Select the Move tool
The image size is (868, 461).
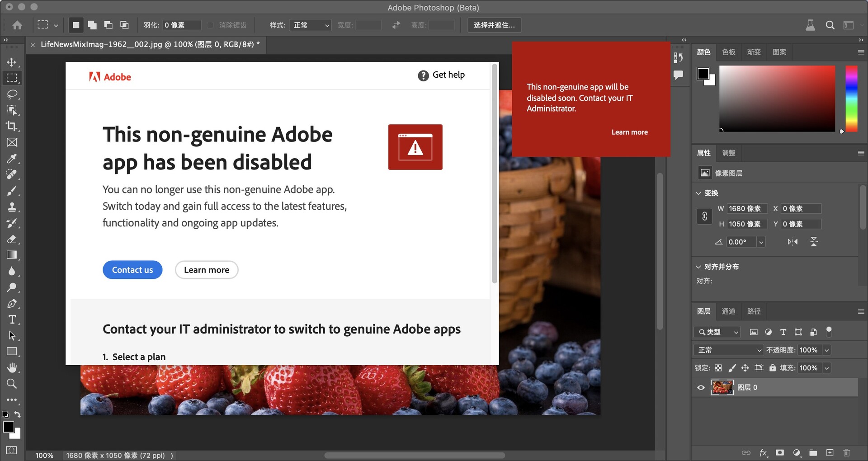(x=12, y=62)
